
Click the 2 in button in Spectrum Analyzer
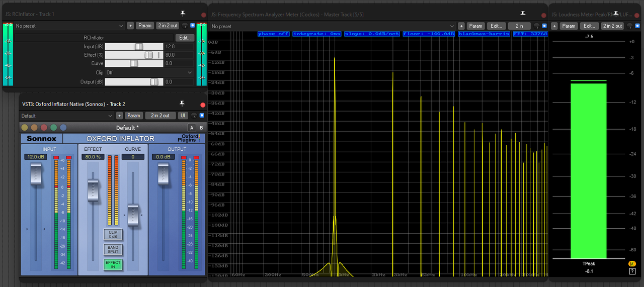point(519,26)
